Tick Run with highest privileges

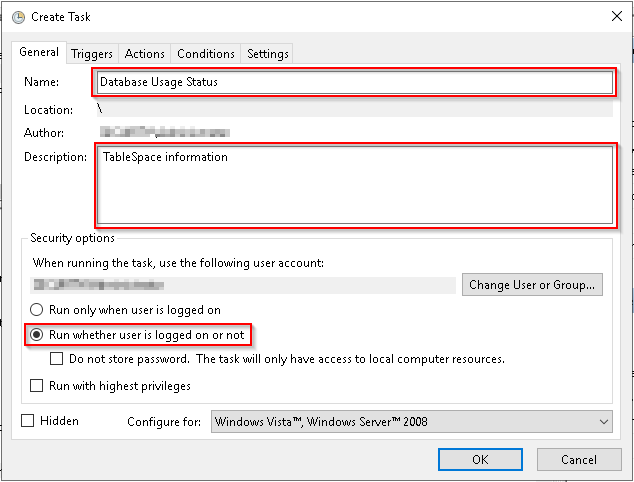[37, 385]
